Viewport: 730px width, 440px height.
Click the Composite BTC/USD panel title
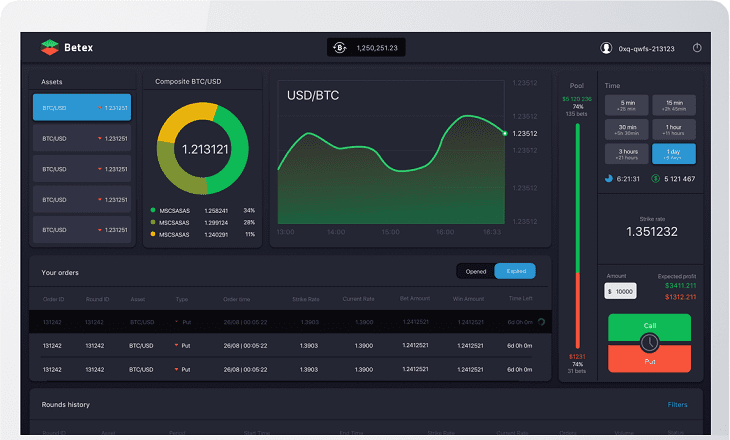[x=188, y=81]
